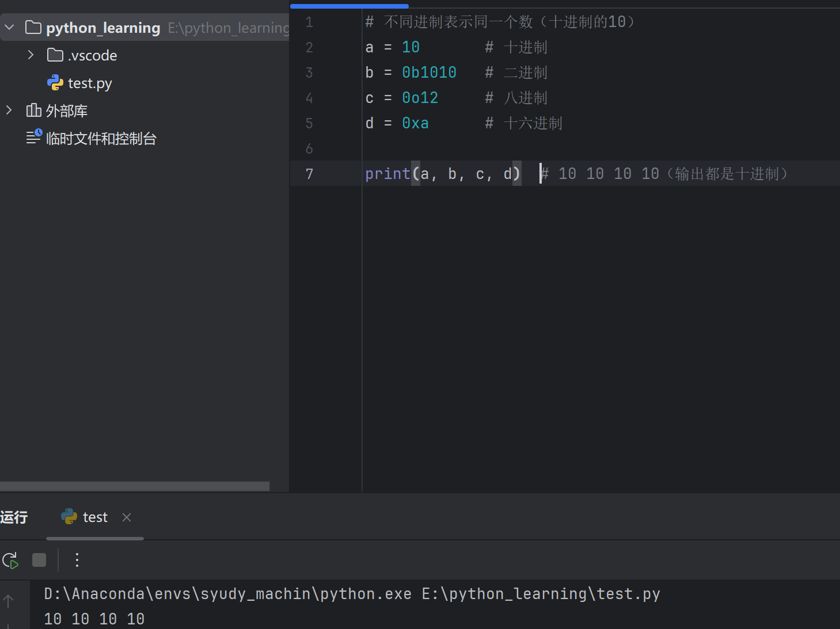Click line number 2 in the gutter
The height and width of the screenshot is (629, 840).
click(x=309, y=48)
